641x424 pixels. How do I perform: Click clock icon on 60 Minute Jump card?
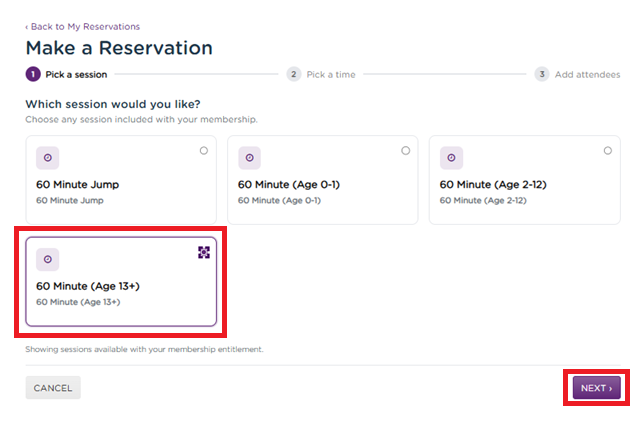[47, 158]
